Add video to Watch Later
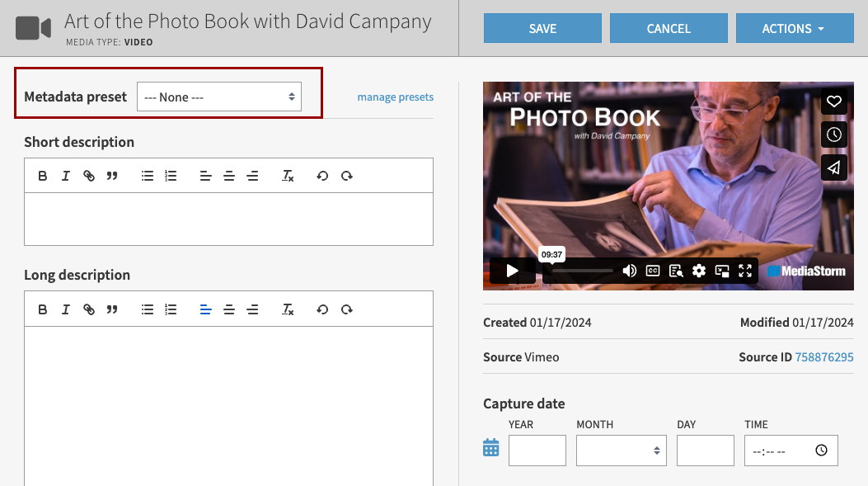 pos(834,134)
